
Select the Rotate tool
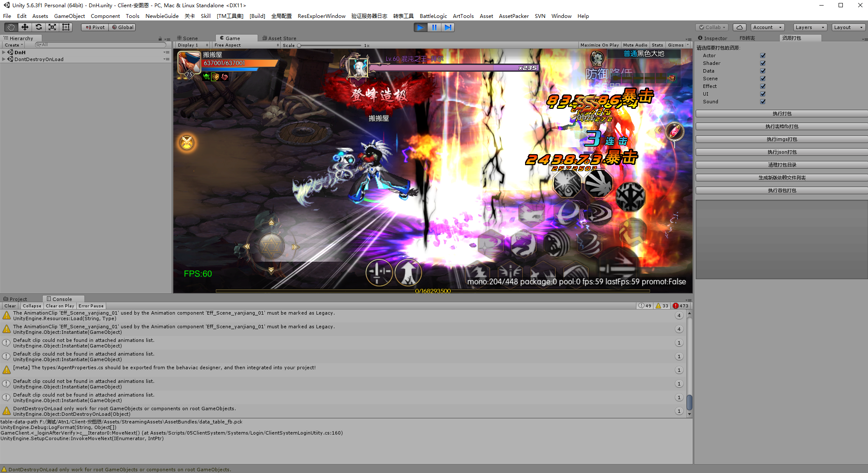[38, 27]
